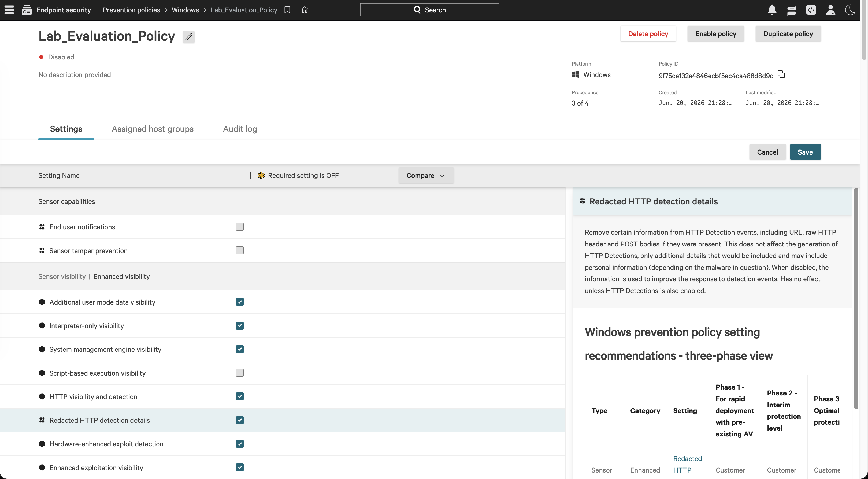Uncheck Additional user mode data visibility
The image size is (868, 479).
pos(240,302)
